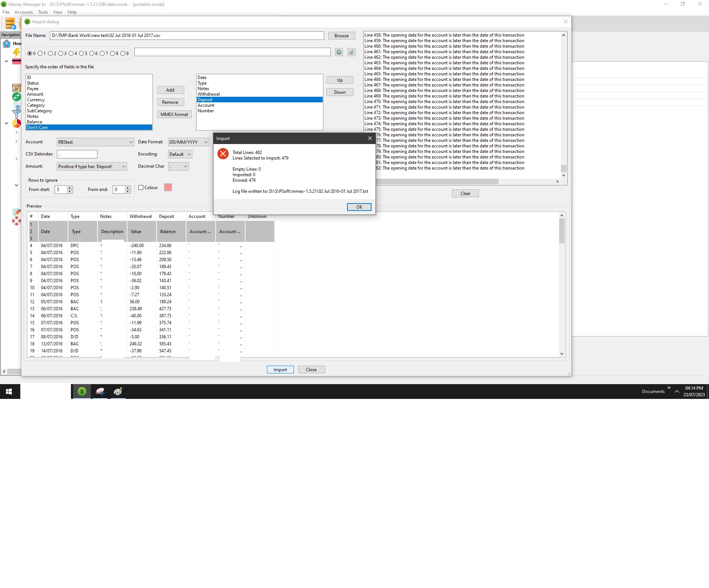Click the green sync arrows icon in sidebar
This screenshot has width=709, height=588.
(16, 97)
